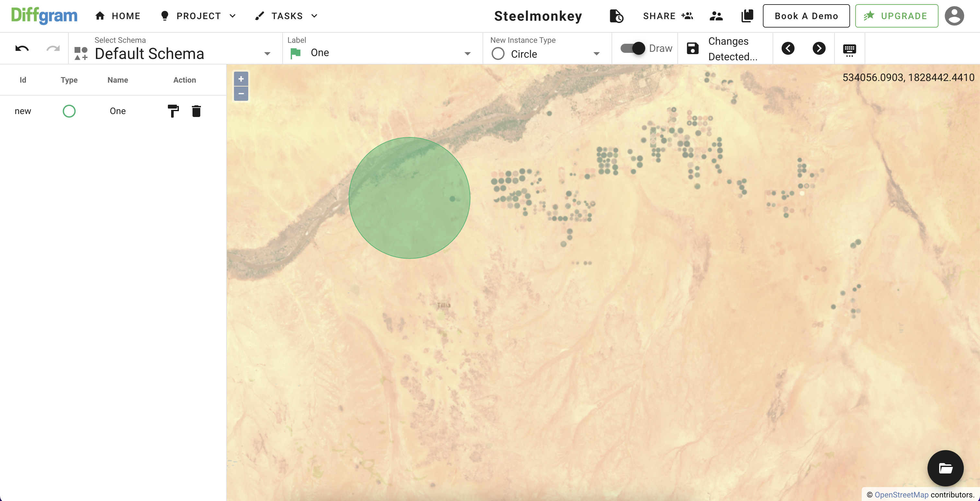Toggle the Draw mode switch
The height and width of the screenshot is (501, 980).
coord(632,48)
